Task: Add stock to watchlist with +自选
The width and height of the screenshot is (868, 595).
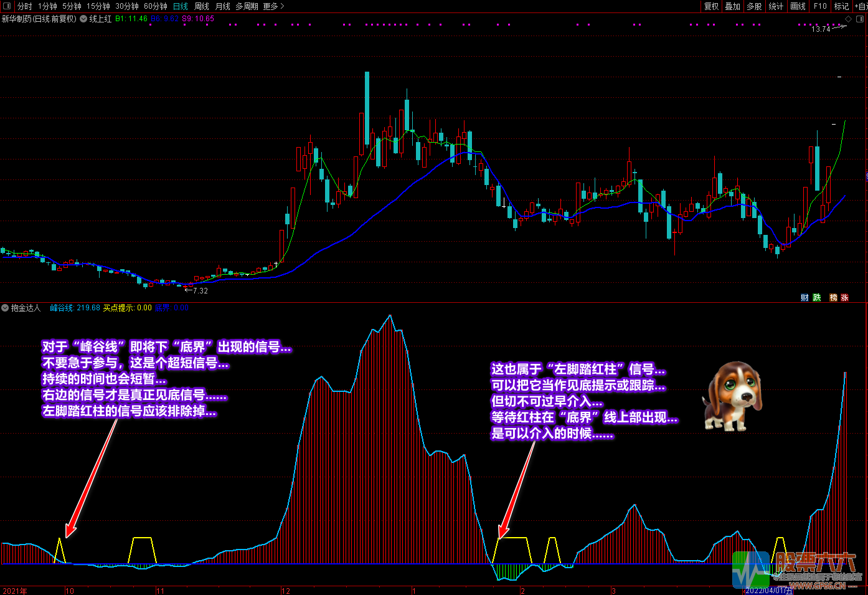Action: (861, 6)
